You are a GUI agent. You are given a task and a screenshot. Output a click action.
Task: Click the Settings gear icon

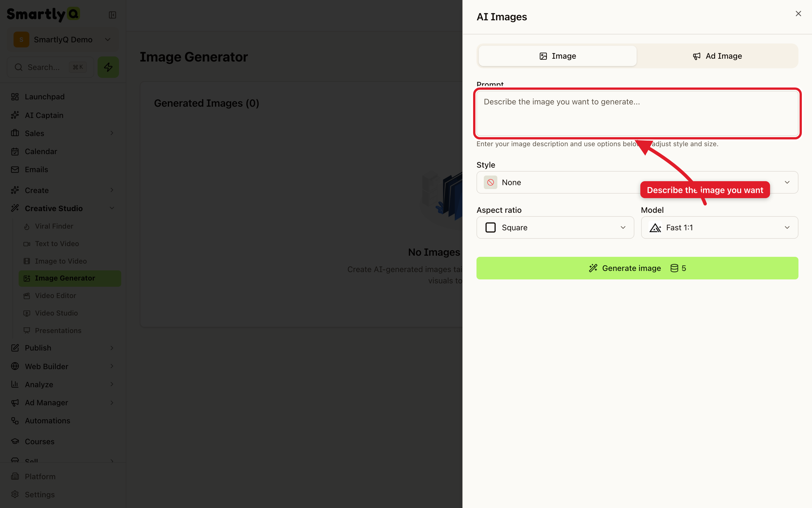(x=15, y=494)
